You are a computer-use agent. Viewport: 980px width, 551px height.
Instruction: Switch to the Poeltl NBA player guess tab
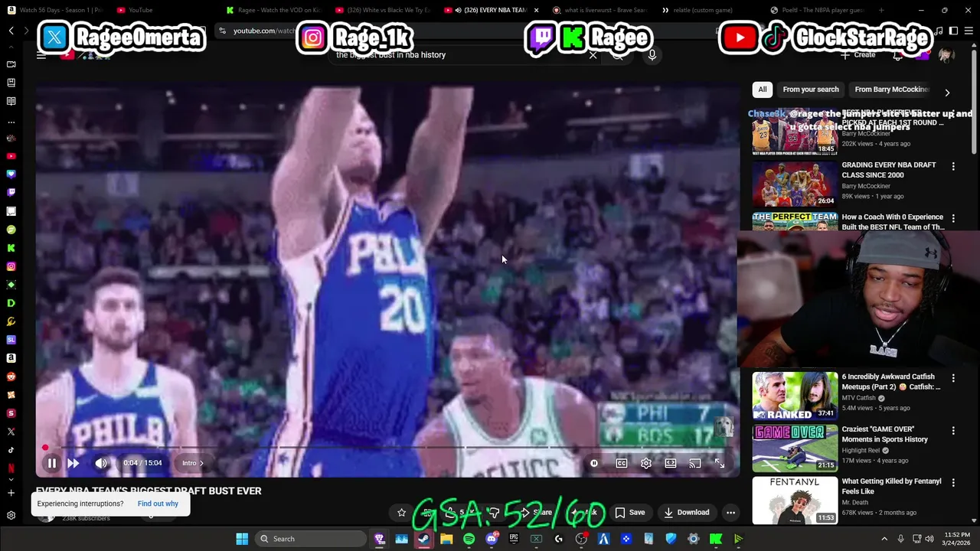pos(816,10)
